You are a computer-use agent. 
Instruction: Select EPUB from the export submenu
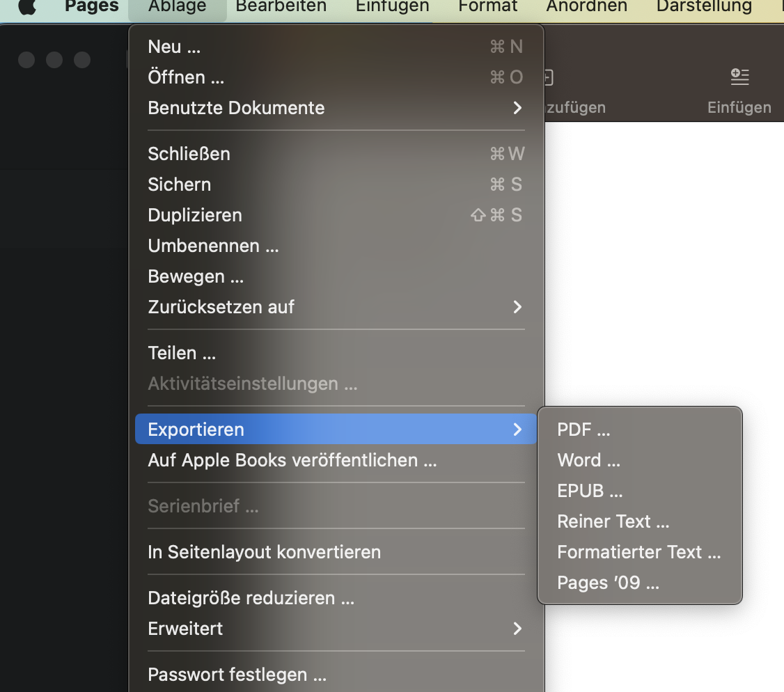click(590, 491)
